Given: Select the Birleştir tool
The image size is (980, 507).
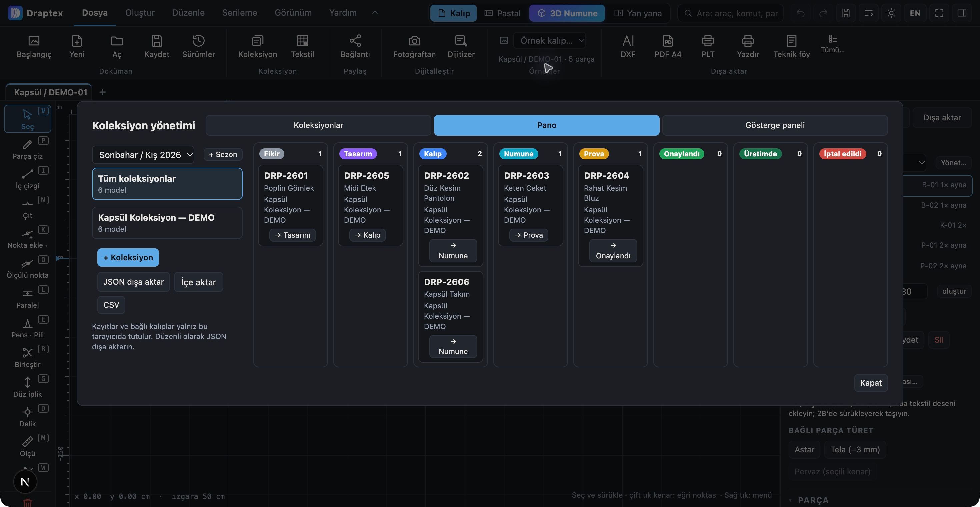Looking at the screenshot, I should click(27, 357).
